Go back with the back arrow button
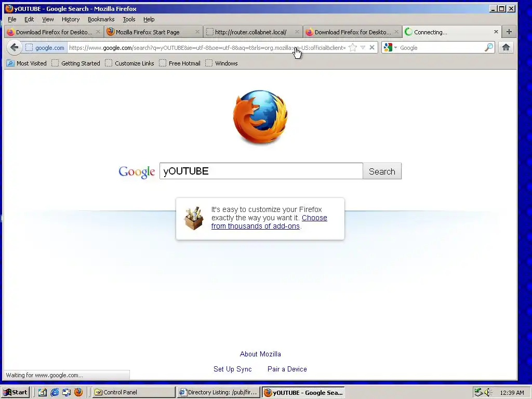Screen dimensions: 532x399 14,47
